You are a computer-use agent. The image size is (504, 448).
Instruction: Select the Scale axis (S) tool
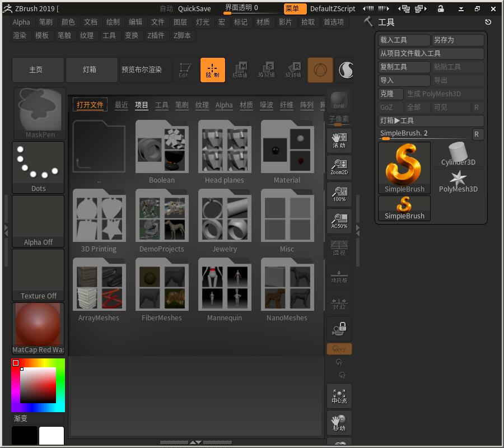coord(267,70)
